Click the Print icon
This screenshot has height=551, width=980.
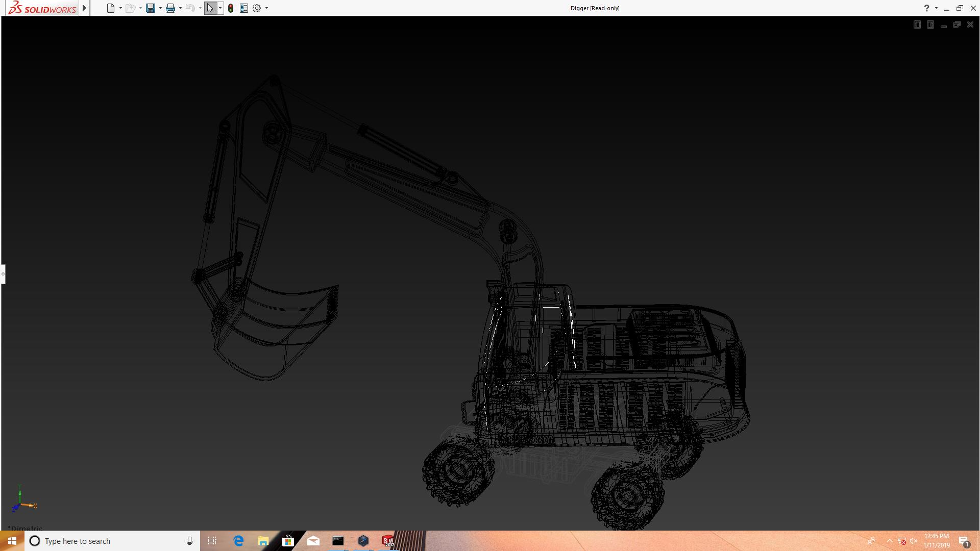[170, 8]
